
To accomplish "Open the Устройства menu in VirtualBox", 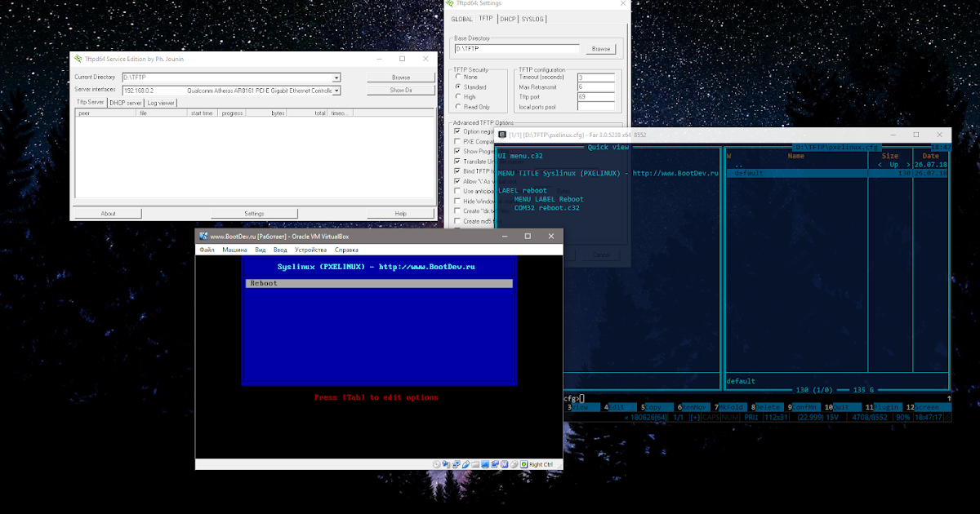I will coord(311,250).
